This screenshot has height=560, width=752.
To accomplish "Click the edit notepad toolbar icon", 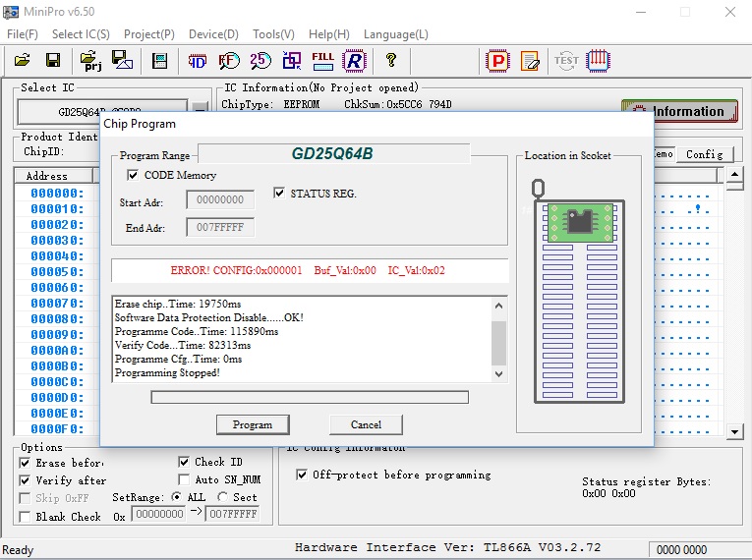I will tap(530, 61).
